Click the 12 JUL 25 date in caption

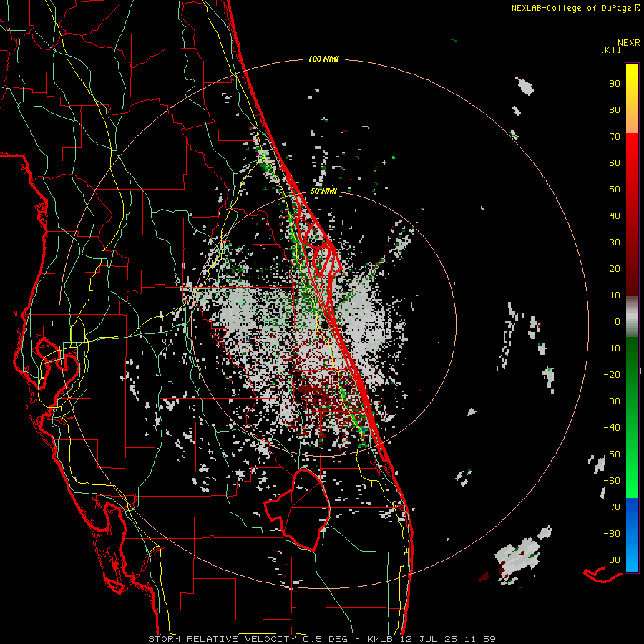point(429,639)
